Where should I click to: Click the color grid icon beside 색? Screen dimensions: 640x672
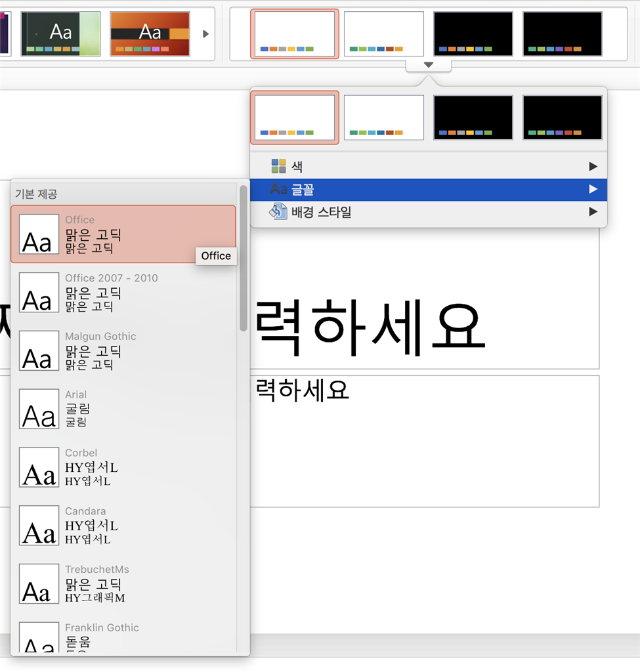tap(278, 166)
